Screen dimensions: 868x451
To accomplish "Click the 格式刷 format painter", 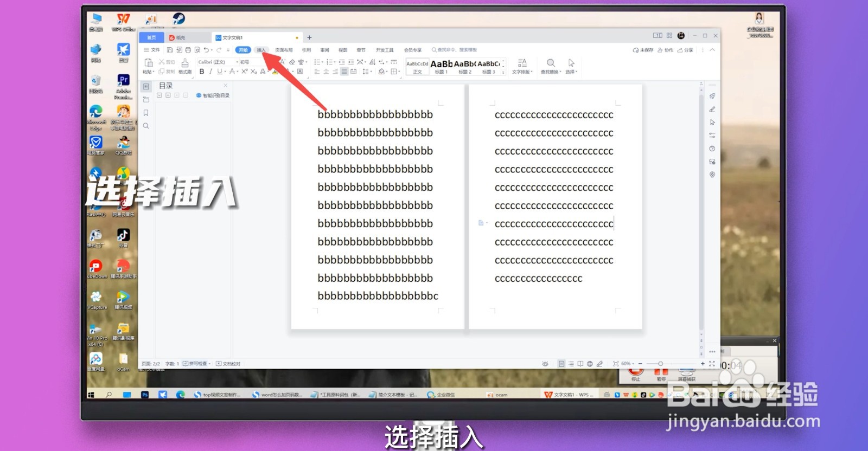I will pyautogui.click(x=185, y=66).
